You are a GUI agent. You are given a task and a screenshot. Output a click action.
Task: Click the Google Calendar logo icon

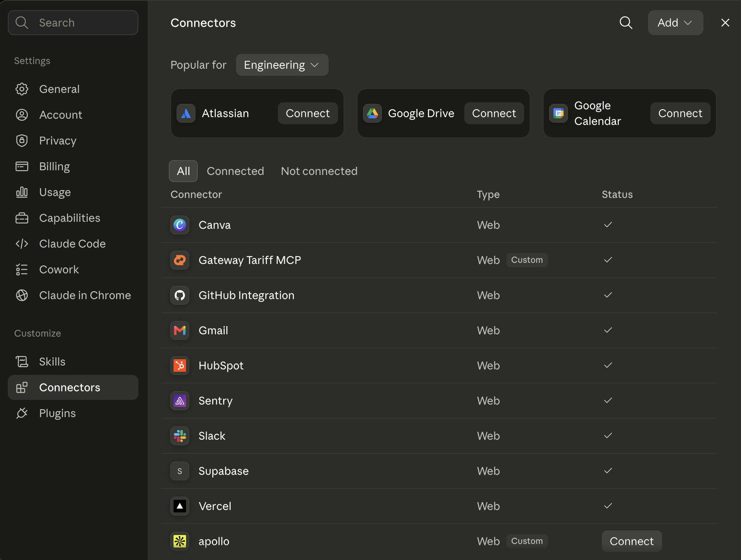(558, 113)
